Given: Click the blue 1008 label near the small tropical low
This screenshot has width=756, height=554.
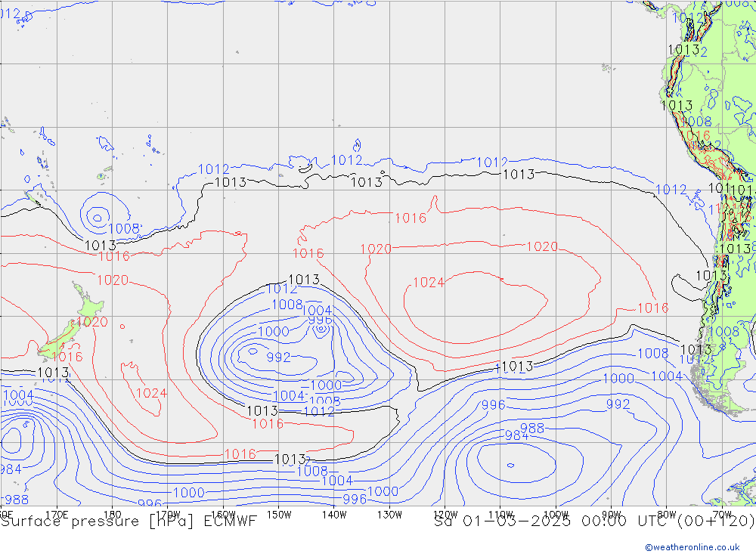Looking at the screenshot, I should pos(124,228).
